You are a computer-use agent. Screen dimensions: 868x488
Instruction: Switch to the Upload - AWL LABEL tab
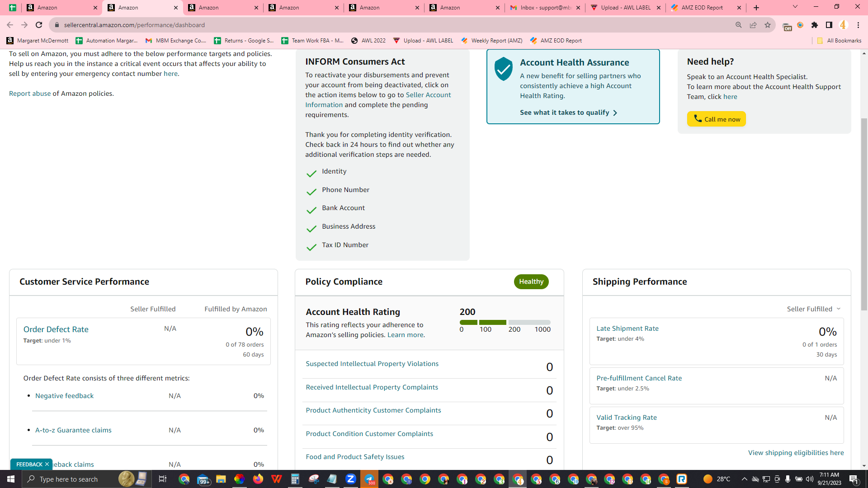(x=626, y=8)
